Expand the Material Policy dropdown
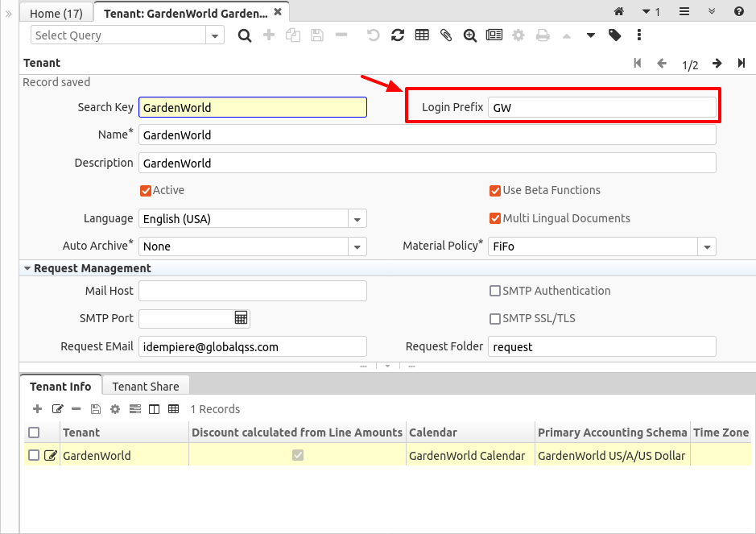The height and width of the screenshot is (534, 756). [706, 246]
